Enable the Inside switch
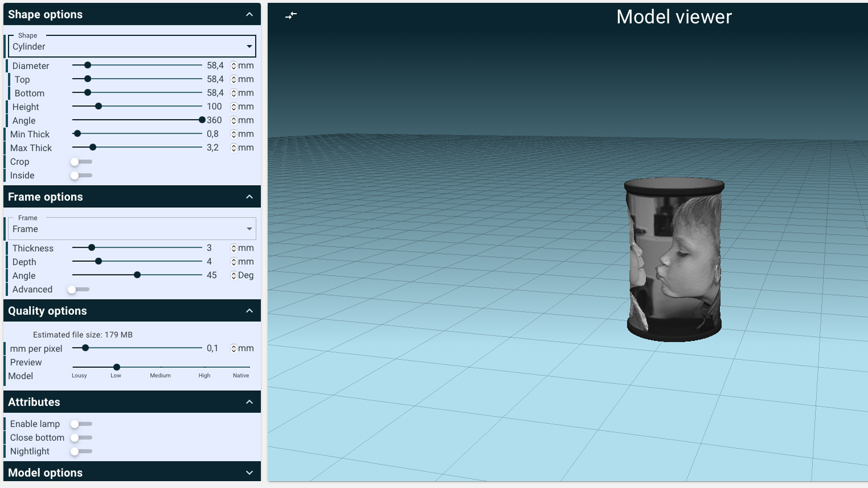The height and width of the screenshot is (488, 868). (x=80, y=175)
